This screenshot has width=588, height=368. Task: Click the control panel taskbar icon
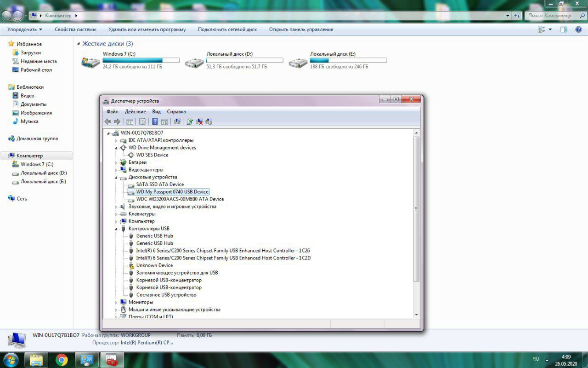click(x=87, y=359)
